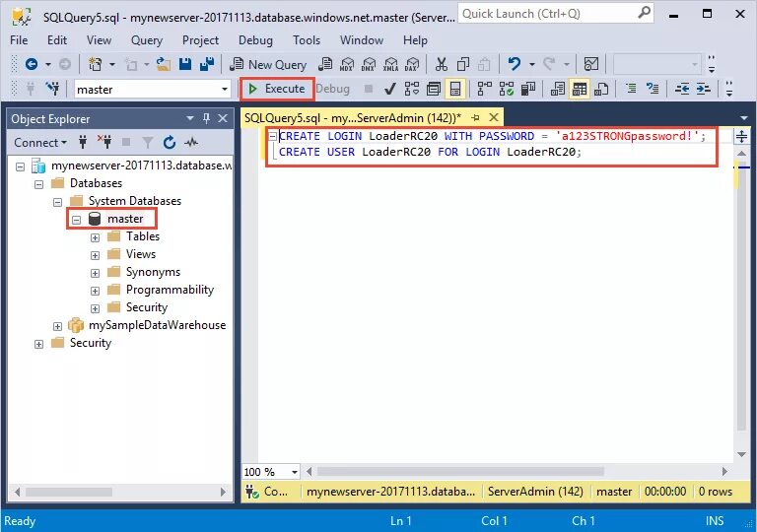Click Object Explorer activity monitor pulse icon
The width and height of the screenshot is (757, 532).
point(191,143)
